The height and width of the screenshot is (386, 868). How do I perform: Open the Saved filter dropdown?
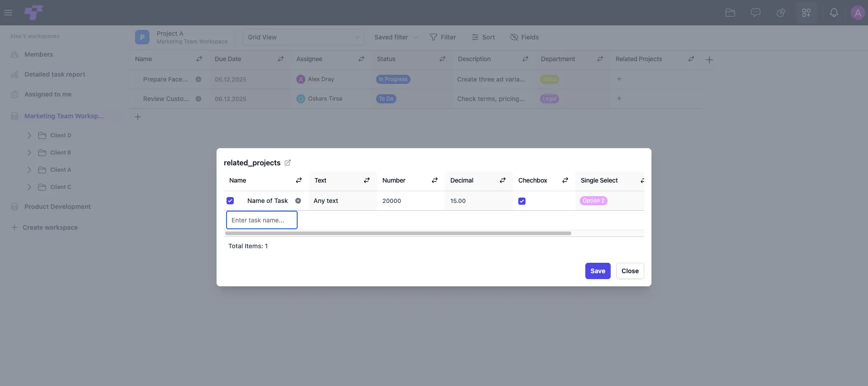pyautogui.click(x=396, y=37)
